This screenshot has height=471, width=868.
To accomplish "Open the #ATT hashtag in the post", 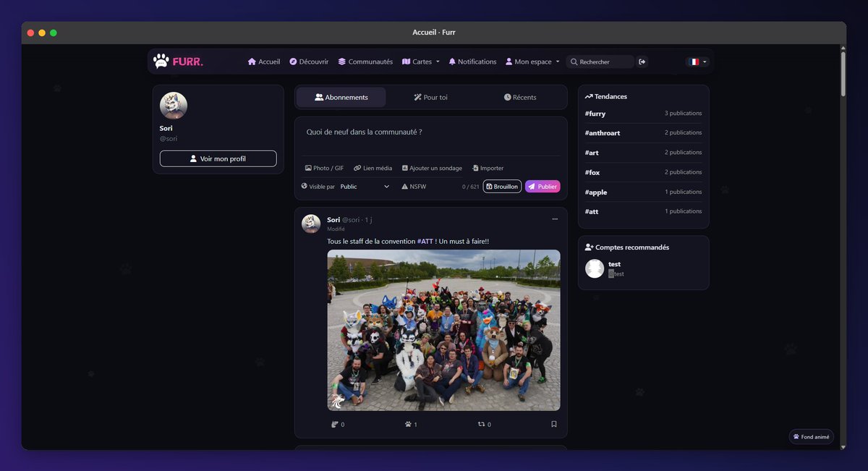I will click(x=425, y=241).
